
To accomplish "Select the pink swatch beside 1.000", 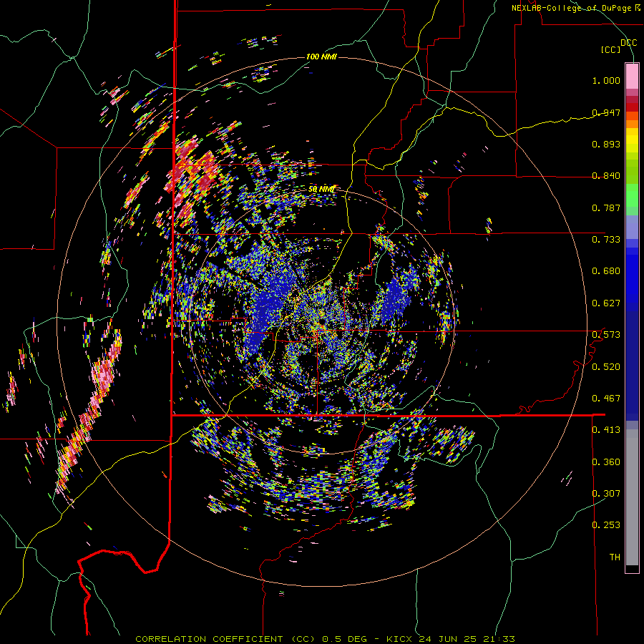I will [x=632, y=77].
